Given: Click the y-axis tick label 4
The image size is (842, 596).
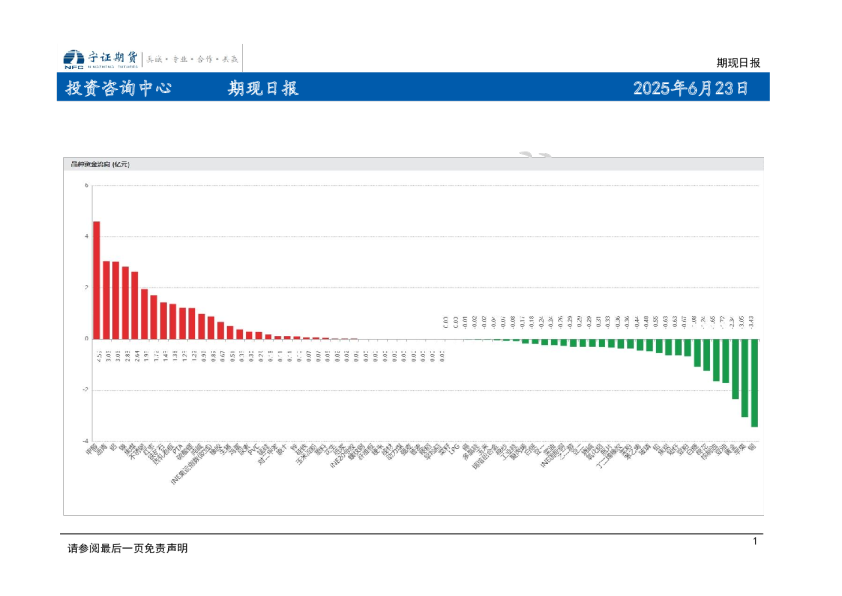Looking at the screenshot, I should [87, 237].
